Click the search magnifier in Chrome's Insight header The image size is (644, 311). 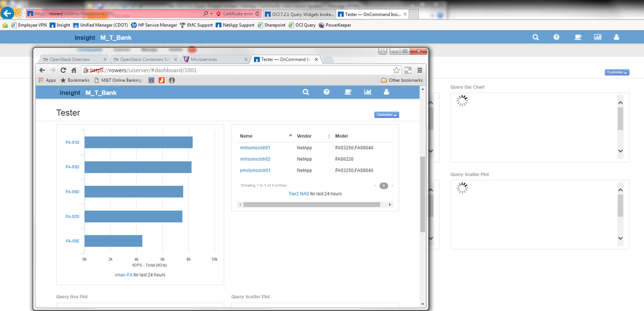pos(307,92)
